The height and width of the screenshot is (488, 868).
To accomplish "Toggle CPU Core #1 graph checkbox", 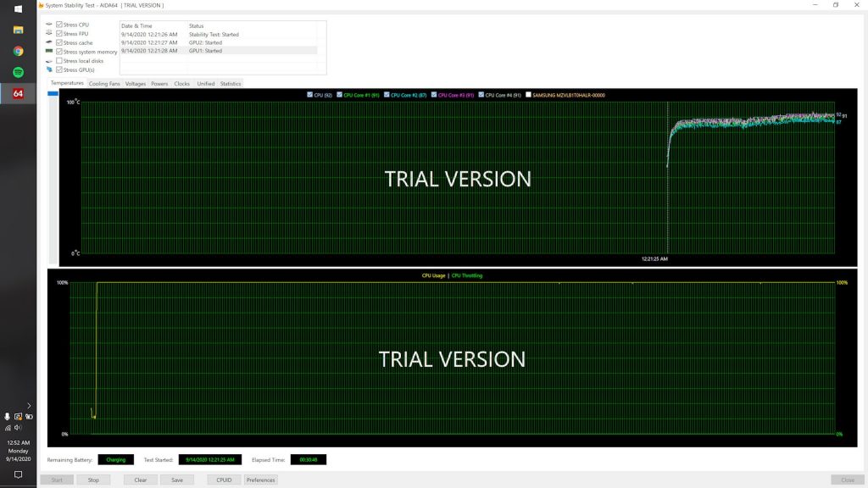I will point(339,95).
